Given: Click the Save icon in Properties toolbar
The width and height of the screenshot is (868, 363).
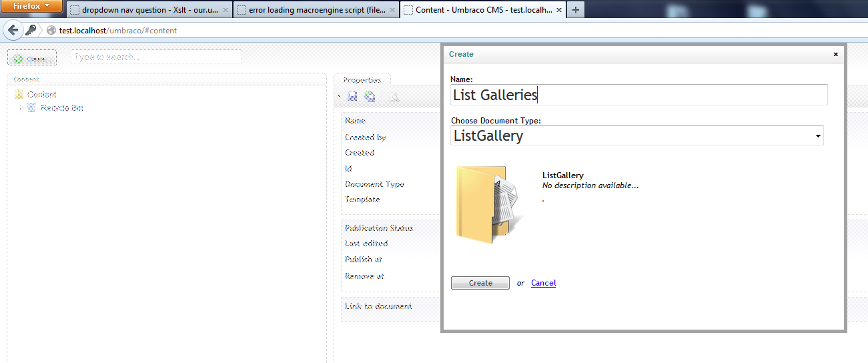Looking at the screenshot, I should click(352, 97).
